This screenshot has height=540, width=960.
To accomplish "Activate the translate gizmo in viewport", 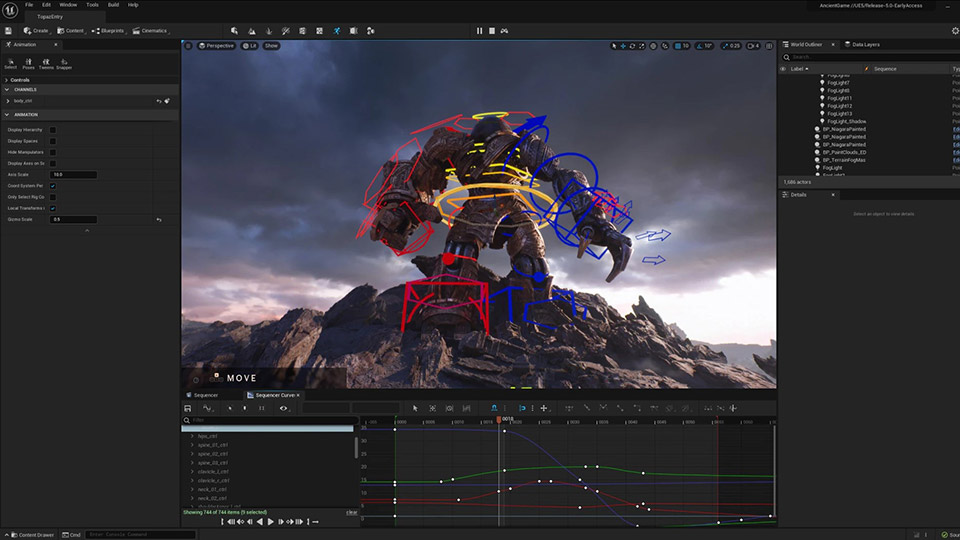I will pyautogui.click(x=623, y=46).
